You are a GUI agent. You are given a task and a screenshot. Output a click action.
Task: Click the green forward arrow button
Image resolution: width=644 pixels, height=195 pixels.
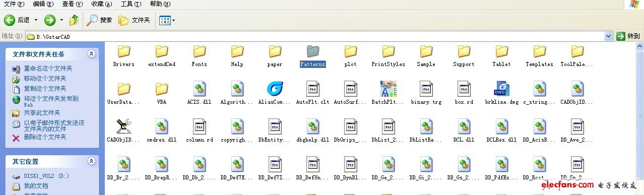pyautogui.click(x=49, y=20)
